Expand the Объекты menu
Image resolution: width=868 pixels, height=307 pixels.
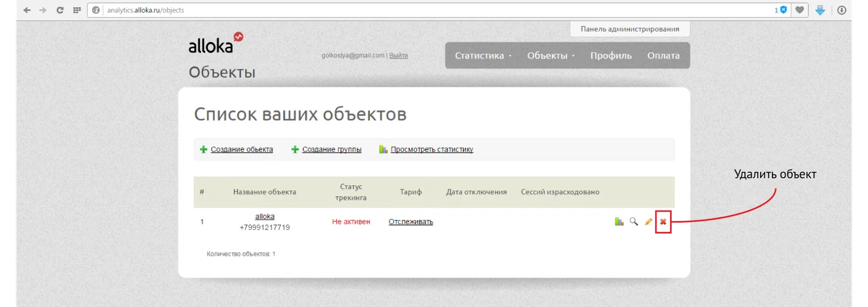pyautogui.click(x=551, y=55)
